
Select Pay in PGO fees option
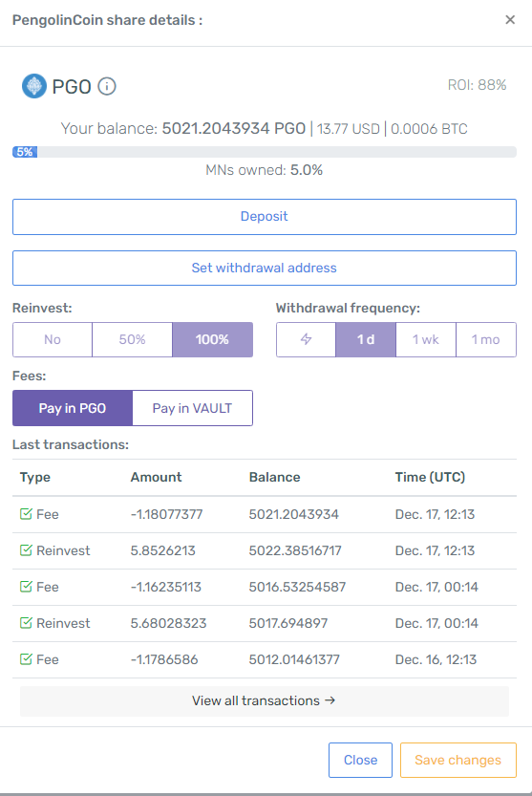pos(73,408)
